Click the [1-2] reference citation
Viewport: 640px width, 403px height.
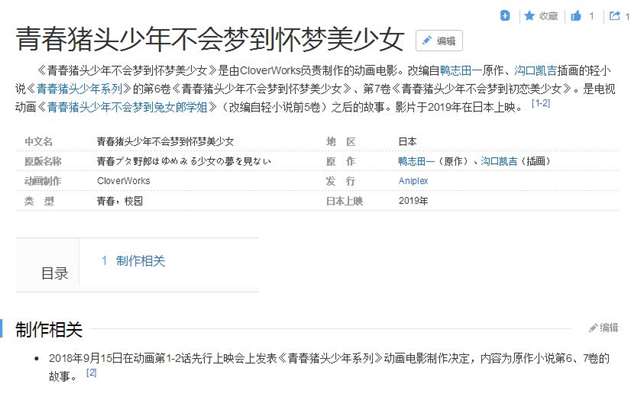point(541,103)
